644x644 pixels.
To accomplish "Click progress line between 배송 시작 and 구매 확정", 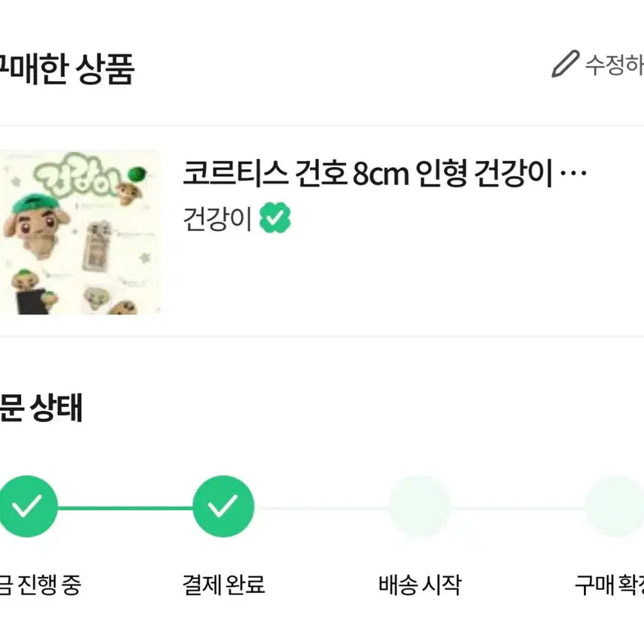I will coord(518,508).
